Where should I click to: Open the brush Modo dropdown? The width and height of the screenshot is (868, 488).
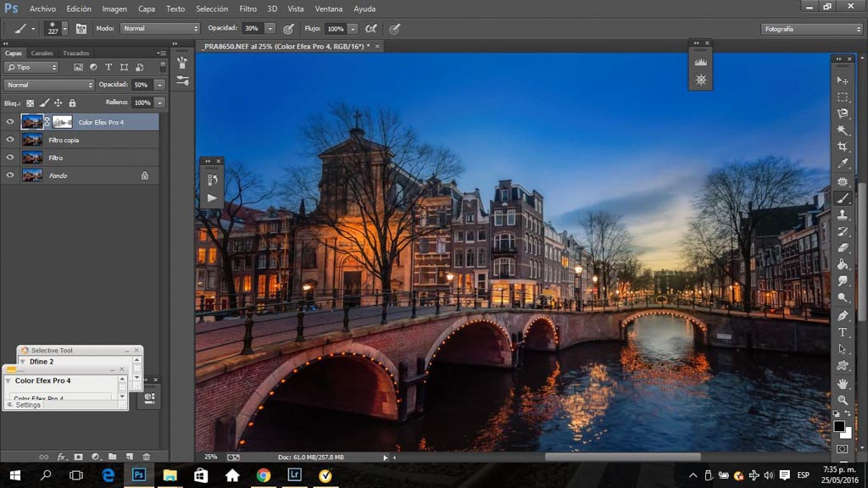(159, 28)
